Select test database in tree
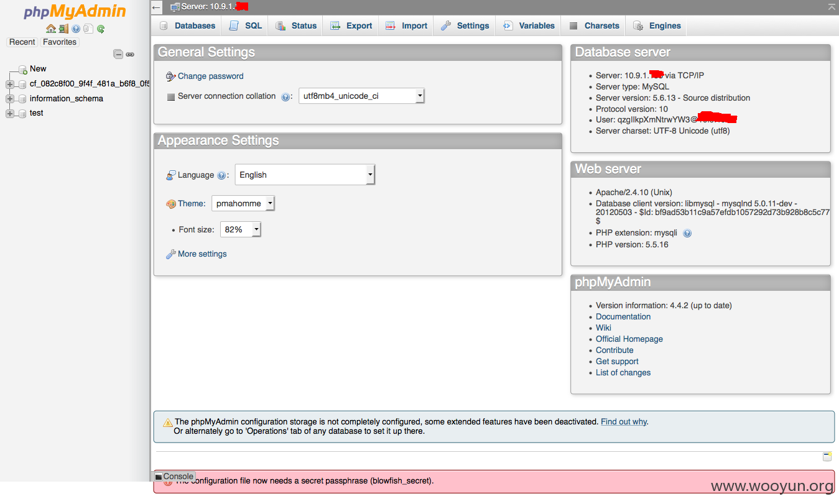839x504 pixels. coord(37,113)
